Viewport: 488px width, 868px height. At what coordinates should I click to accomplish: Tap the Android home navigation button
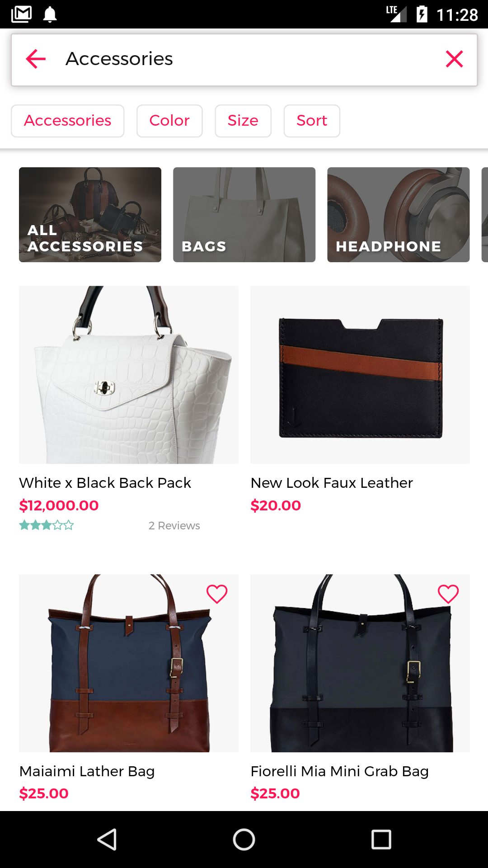[244, 840]
